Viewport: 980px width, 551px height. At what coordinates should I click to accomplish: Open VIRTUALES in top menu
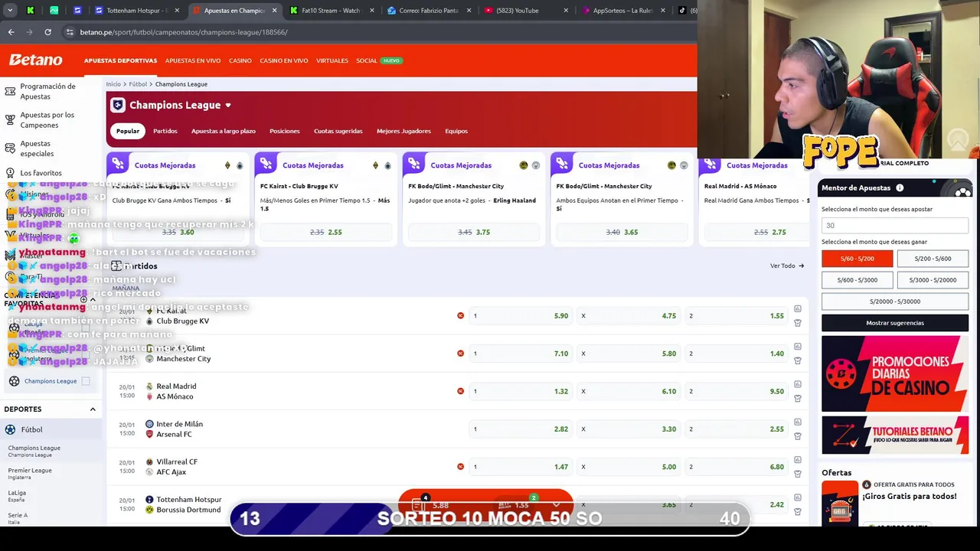tap(332, 60)
